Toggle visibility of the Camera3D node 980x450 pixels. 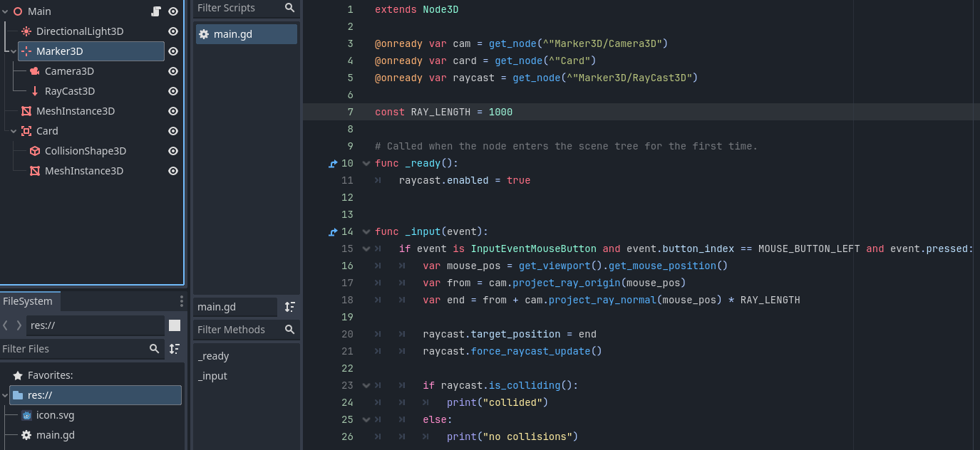pos(172,71)
